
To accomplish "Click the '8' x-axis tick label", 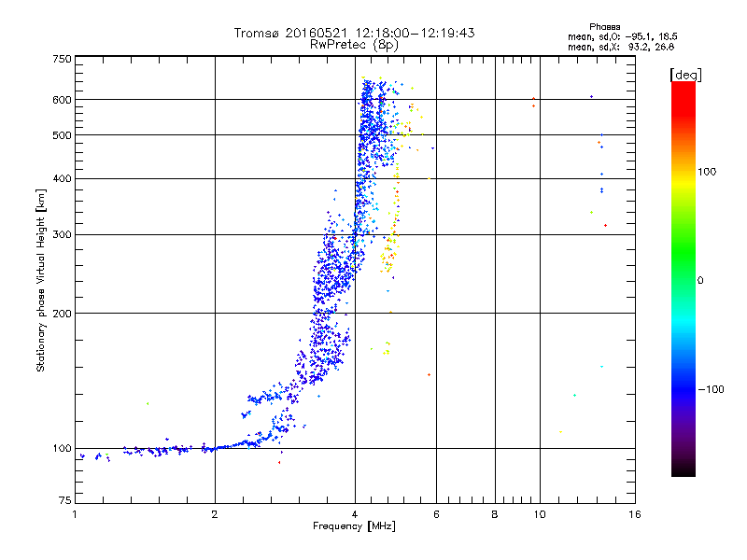I will pos(495,514).
